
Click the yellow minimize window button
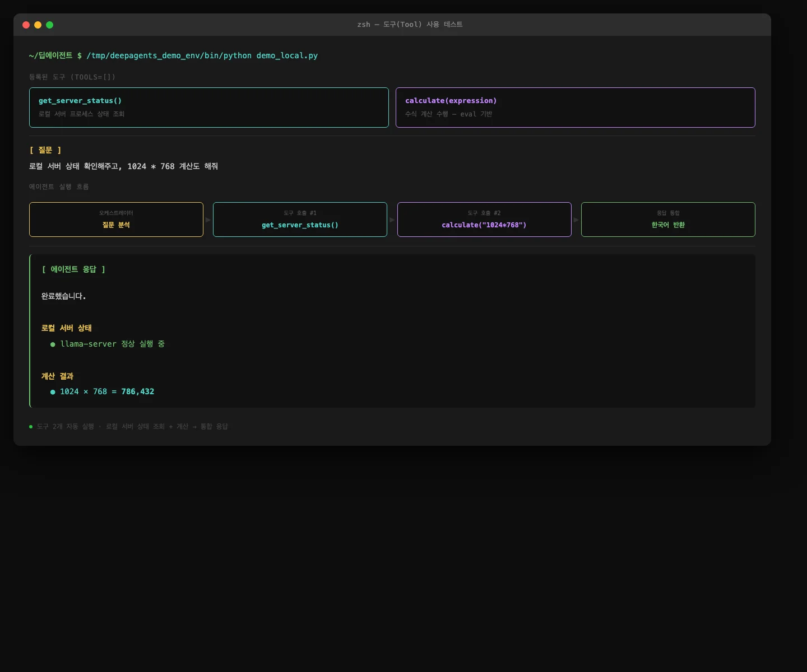[x=38, y=25]
